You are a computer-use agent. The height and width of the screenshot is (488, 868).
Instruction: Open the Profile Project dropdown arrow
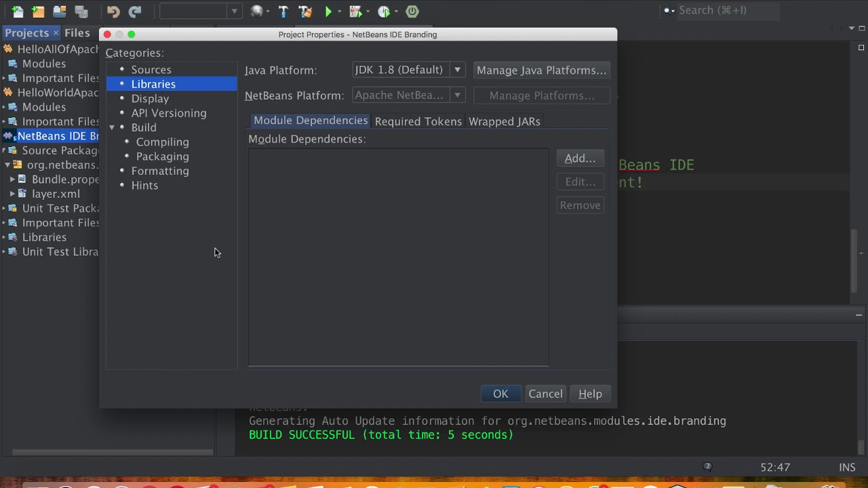pos(397,12)
